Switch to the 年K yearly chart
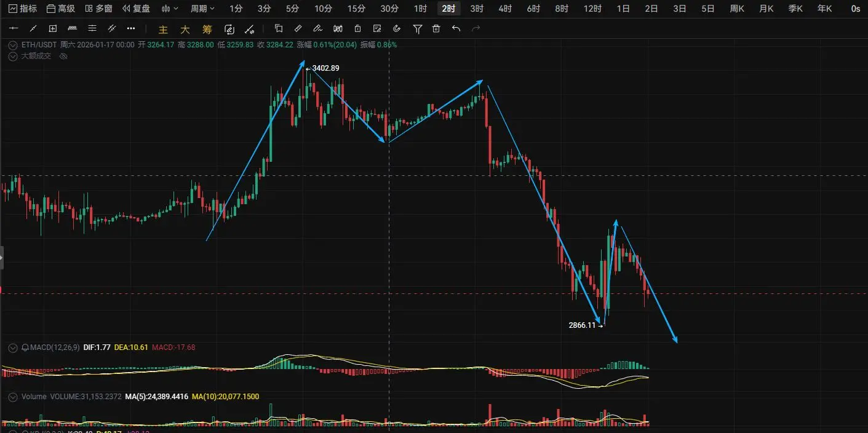The image size is (868, 433). pyautogui.click(x=824, y=9)
